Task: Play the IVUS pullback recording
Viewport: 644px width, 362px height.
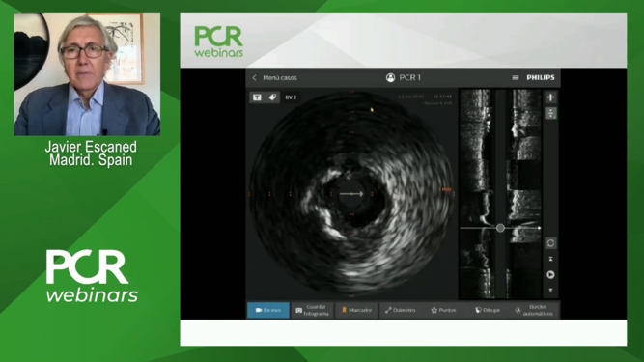Action: [550, 274]
